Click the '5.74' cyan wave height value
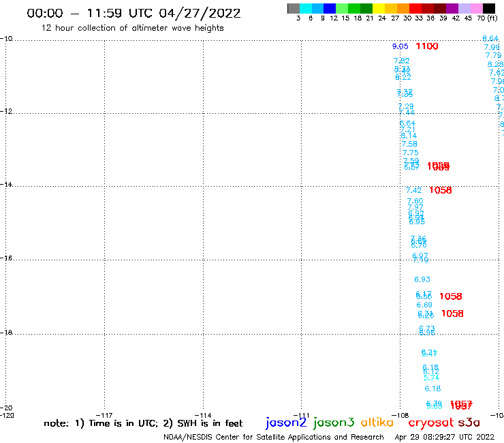 point(431,378)
